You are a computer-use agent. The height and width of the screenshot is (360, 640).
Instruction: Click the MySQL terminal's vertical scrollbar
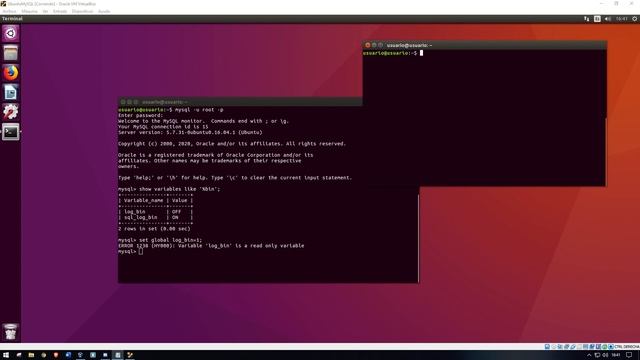point(418,237)
